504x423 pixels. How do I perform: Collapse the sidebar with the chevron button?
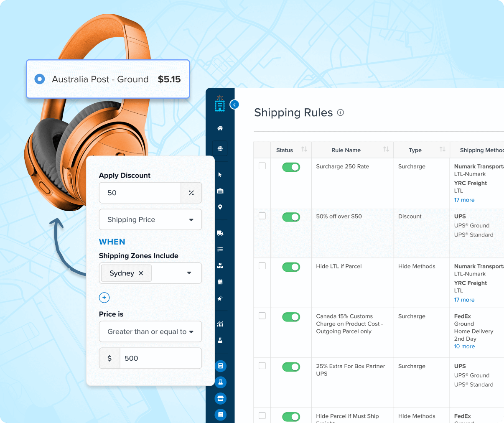[x=234, y=104]
